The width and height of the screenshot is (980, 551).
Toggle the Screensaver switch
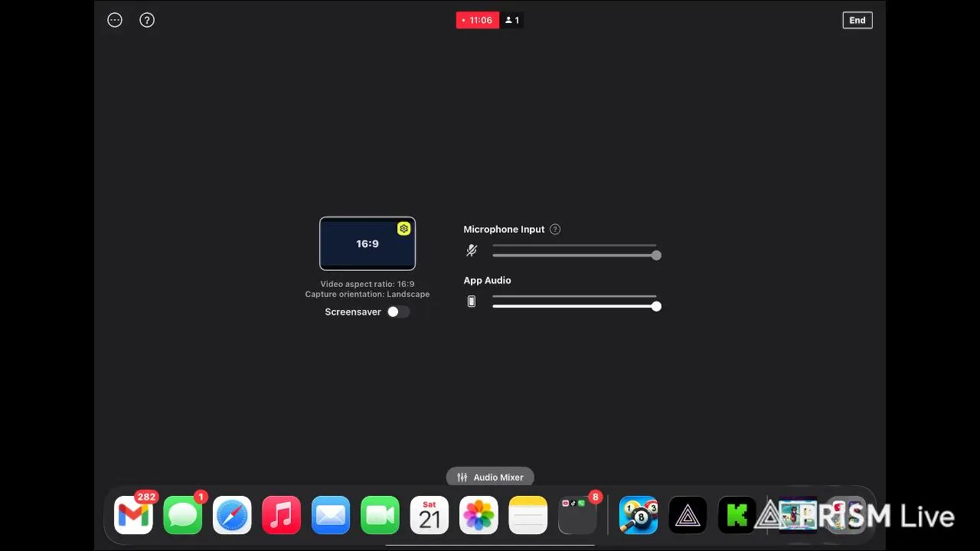397,311
